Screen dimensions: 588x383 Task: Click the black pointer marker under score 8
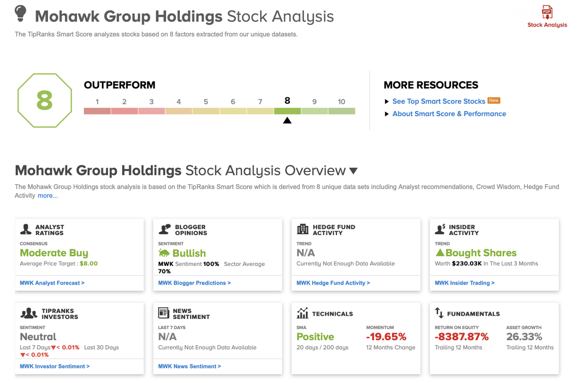(287, 120)
